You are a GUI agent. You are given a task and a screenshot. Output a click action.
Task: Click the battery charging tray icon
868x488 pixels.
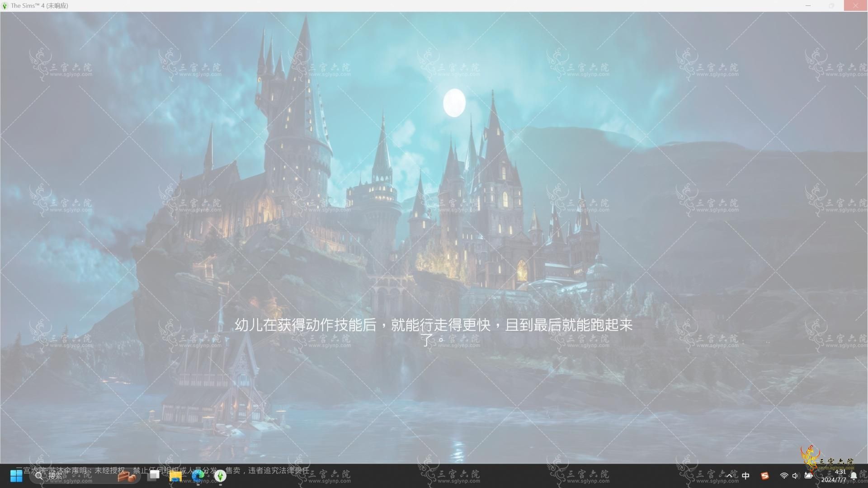[808, 476]
